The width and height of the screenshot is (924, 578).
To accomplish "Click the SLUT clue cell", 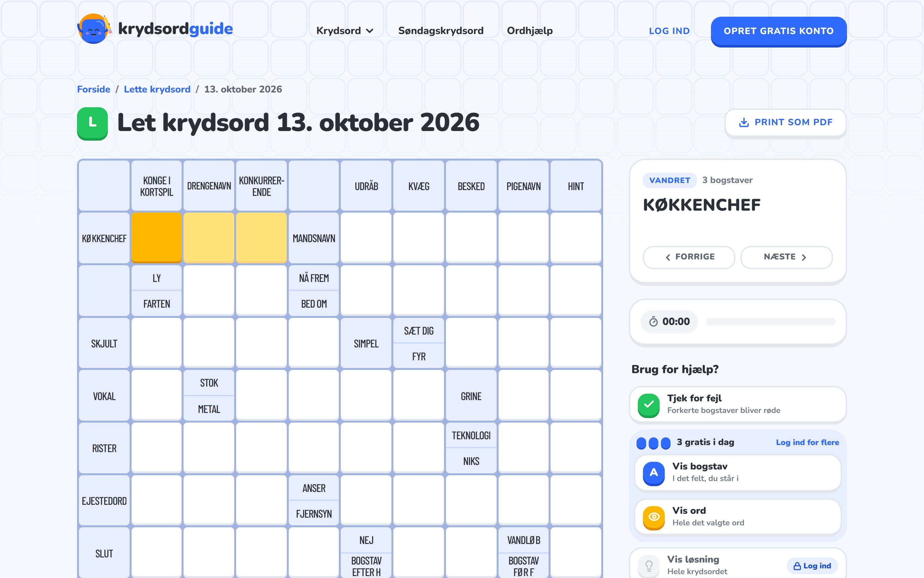I will [x=104, y=553].
